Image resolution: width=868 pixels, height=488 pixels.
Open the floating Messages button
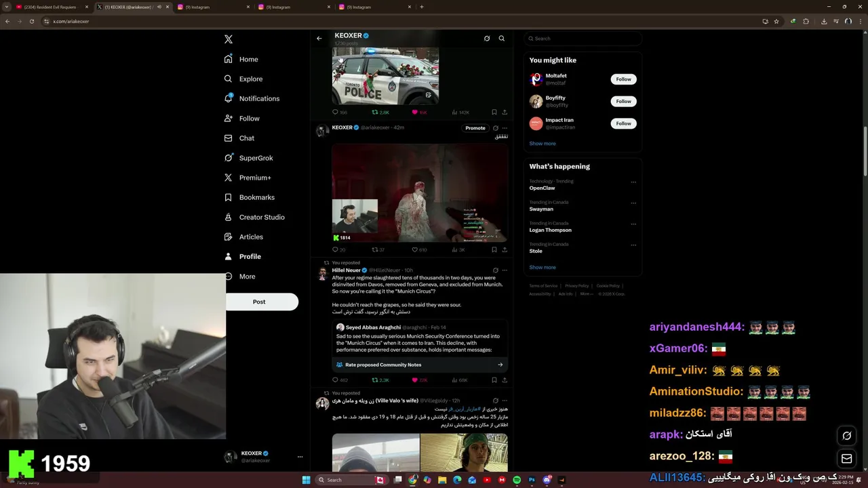[x=847, y=459]
